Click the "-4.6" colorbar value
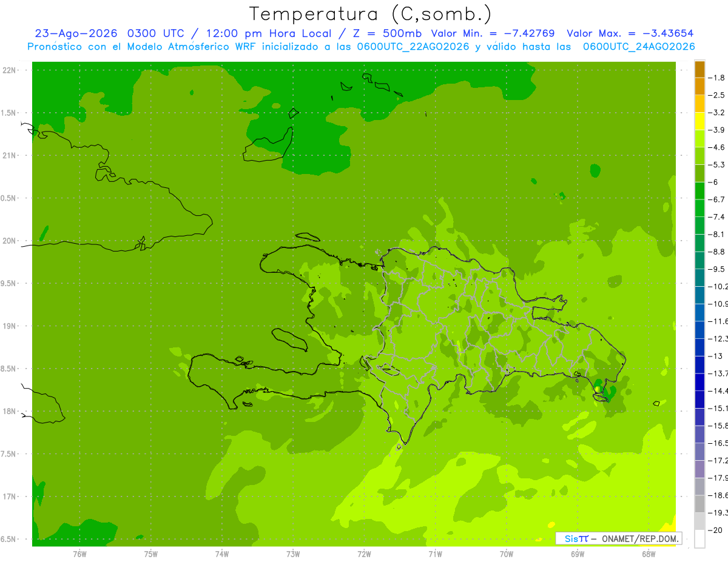This screenshot has height=562, width=728. [x=717, y=147]
